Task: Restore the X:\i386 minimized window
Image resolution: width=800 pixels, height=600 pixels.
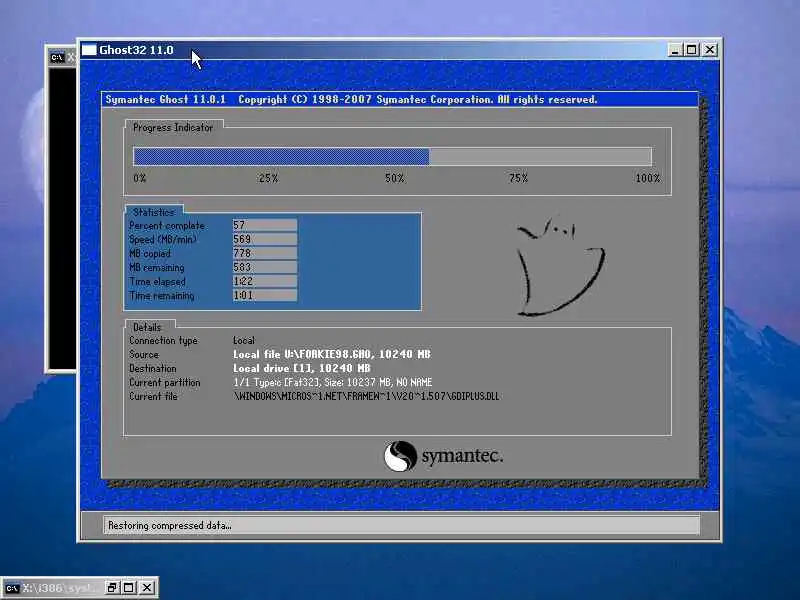Action: (x=112, y=588)
